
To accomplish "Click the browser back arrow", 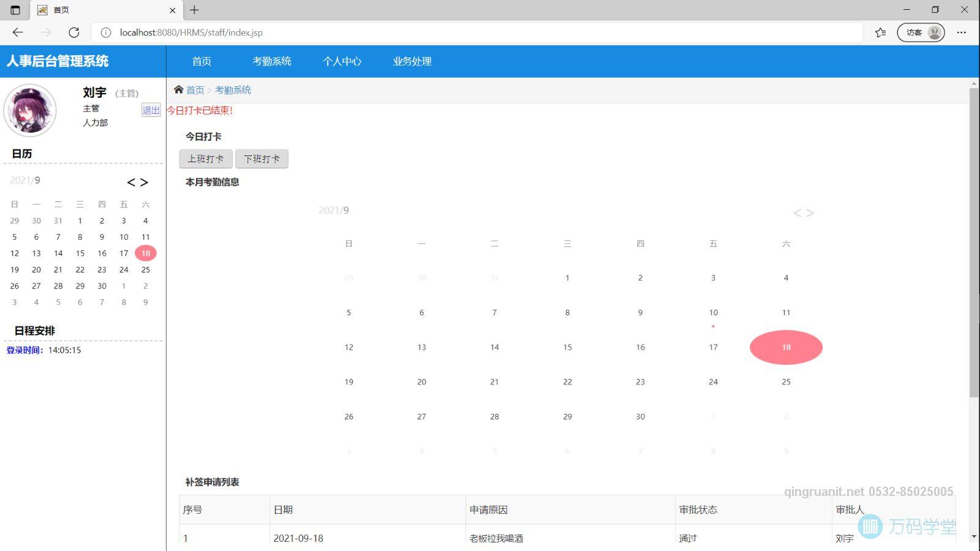I will 17,32.
